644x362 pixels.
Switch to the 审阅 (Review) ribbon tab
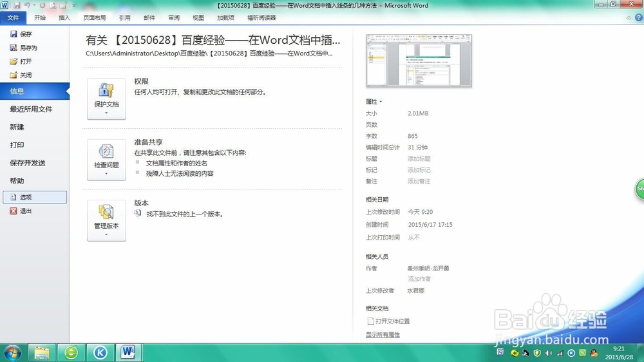[174, 17]
